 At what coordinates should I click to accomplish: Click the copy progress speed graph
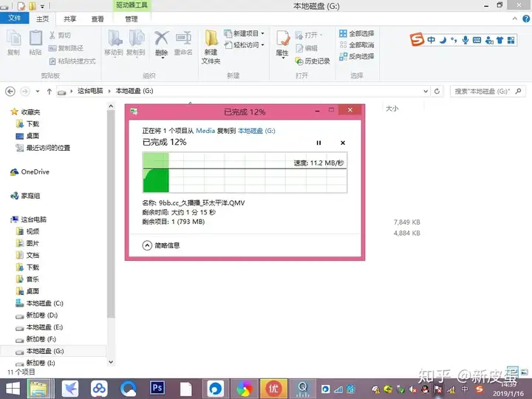(245, 173)
